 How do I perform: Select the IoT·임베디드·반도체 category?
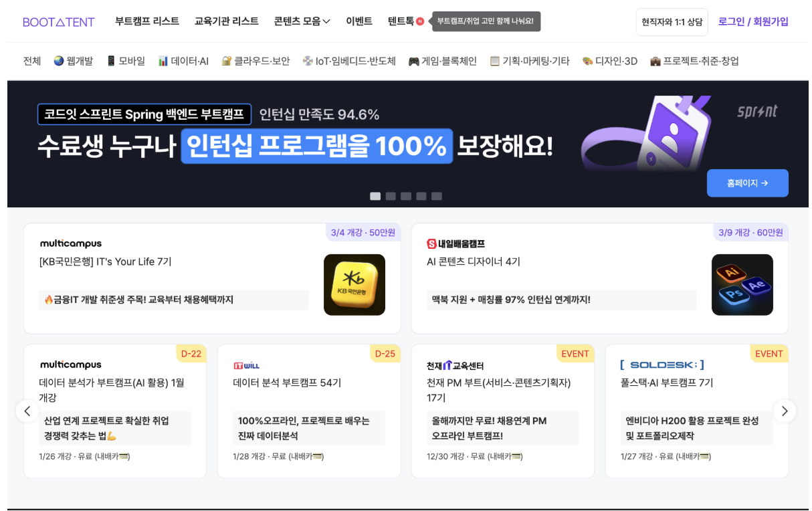tap(349, 61)
